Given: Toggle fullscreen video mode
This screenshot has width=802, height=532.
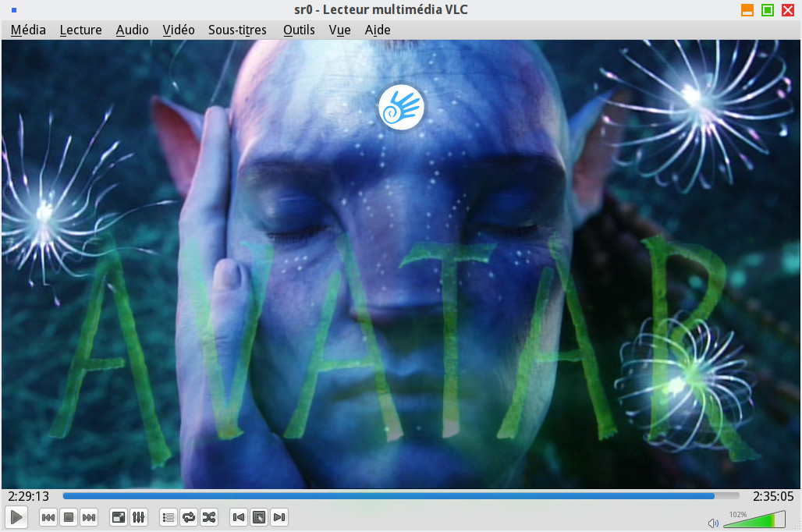Looking at the screenshot, I should (x=119, y=517).
